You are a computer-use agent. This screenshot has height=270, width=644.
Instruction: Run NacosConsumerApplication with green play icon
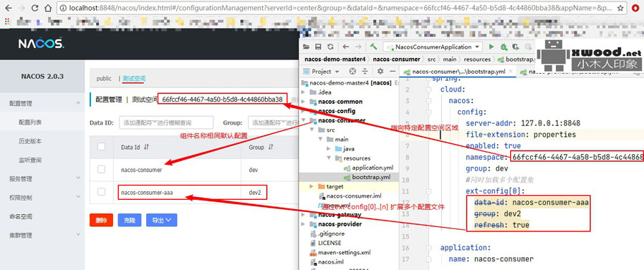click(x=491, y=47)
